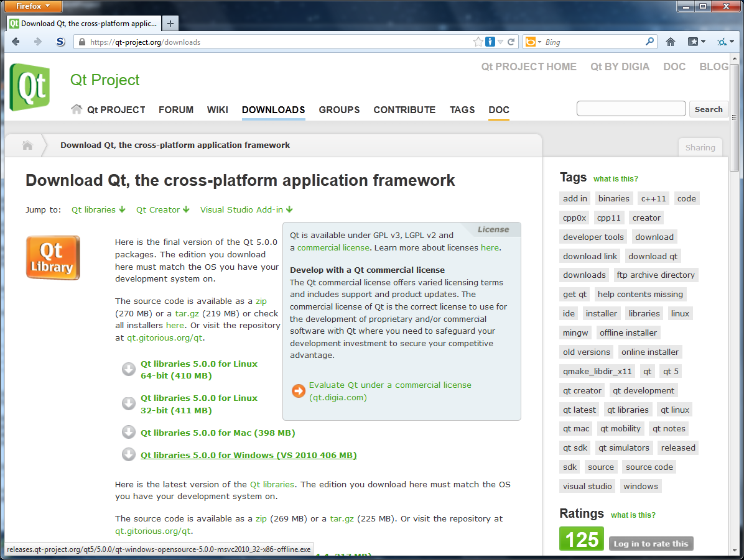Viewport: 744px width, 560px height.
Task: Open 'what is this?' next to Tags
Action: [615, 179]
